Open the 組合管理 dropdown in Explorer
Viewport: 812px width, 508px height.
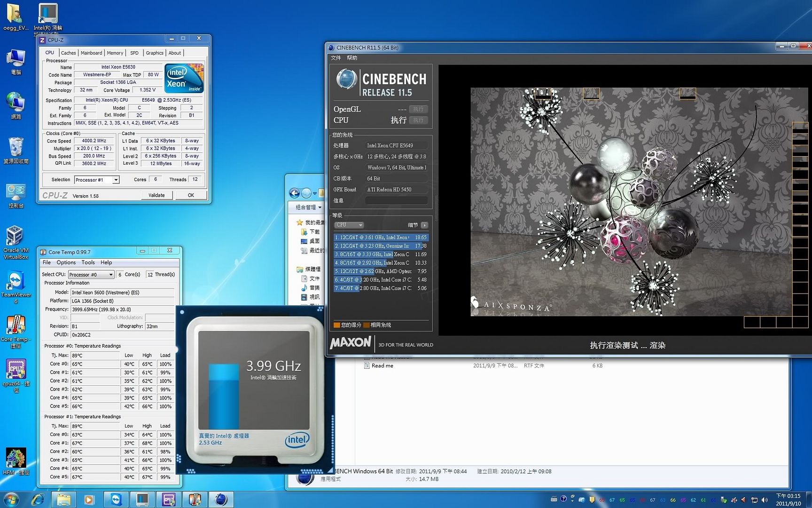pos(308,207)
